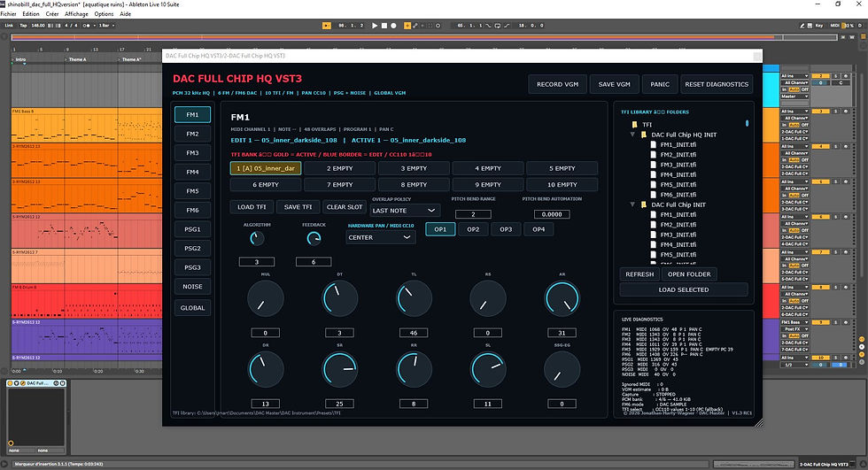Viewport: 868px width, 470px height.
Task: Click the RECORD VGM button
Action: pyautogui.click(x=557, y=84)
